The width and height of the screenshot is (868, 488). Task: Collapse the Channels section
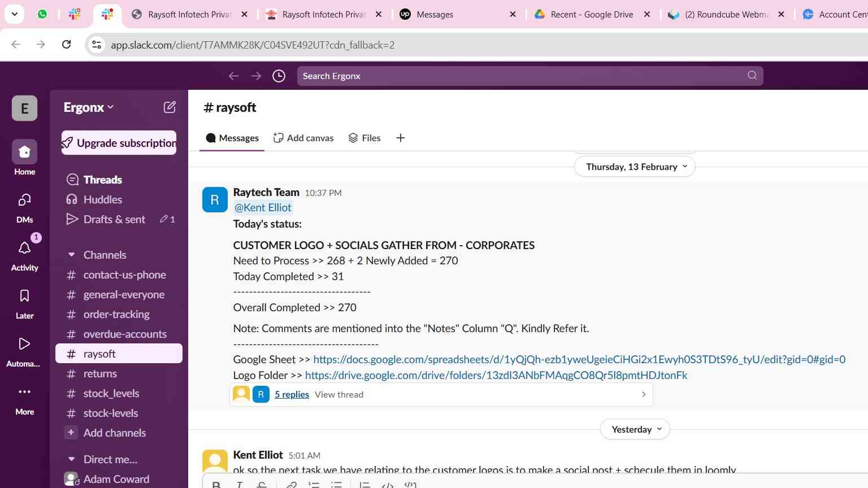(x=71, y=255)
